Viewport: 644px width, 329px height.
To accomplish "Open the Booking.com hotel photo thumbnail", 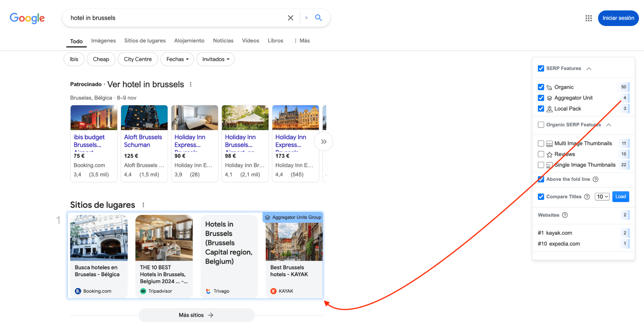I will [x=99, y=238].
